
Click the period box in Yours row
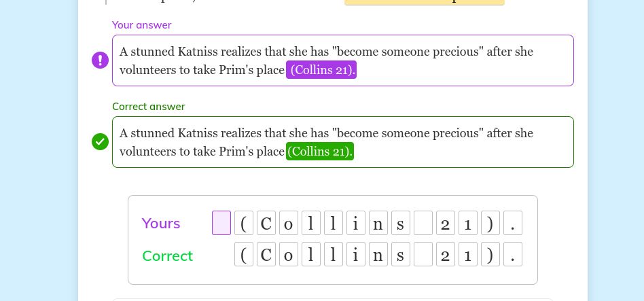513,223
